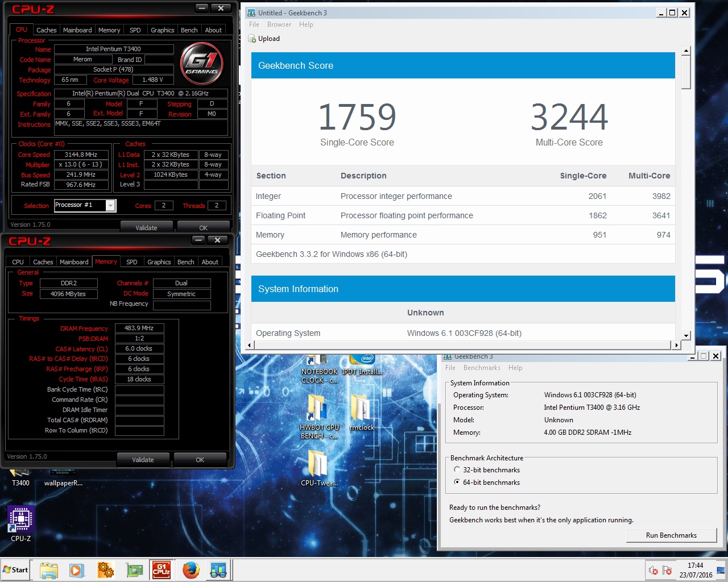Switch to About tab in top CPU-Z

pyautogui.click(x=213, y=30)
